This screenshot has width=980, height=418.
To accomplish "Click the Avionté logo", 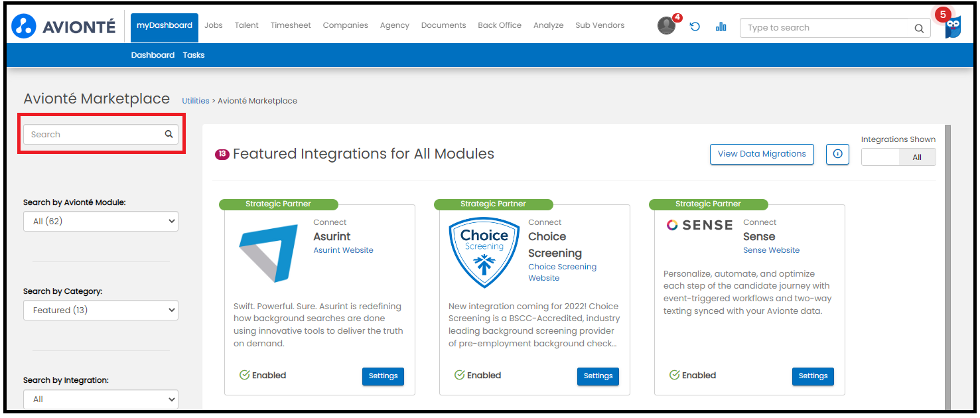I will click(64, 27).
